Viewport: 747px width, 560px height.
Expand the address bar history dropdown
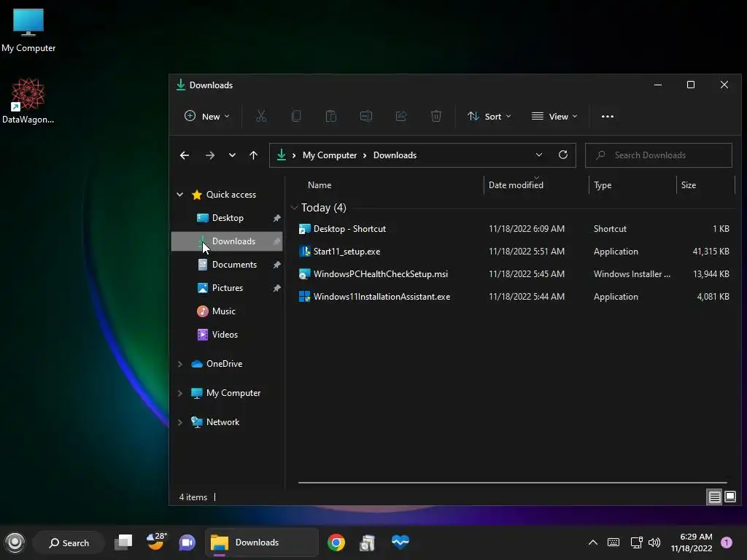tap(539, 155)
